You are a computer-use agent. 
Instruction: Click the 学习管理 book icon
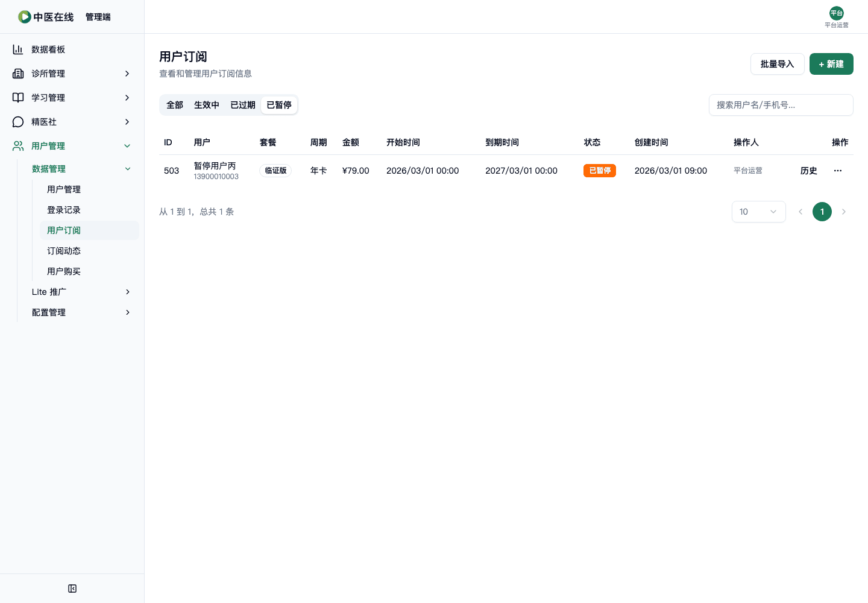18,98
